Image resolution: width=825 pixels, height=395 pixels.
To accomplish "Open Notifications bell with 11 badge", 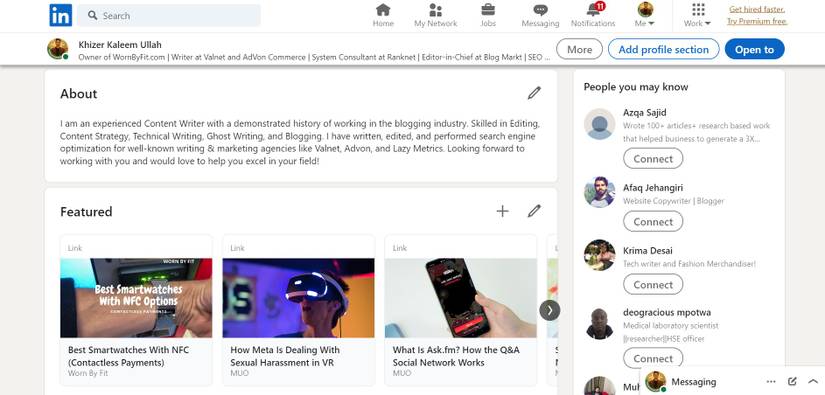I will click(593, 15).
